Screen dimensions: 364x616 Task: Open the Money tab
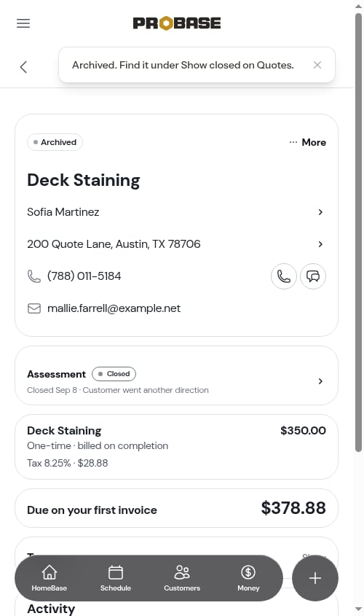[248, 578]
